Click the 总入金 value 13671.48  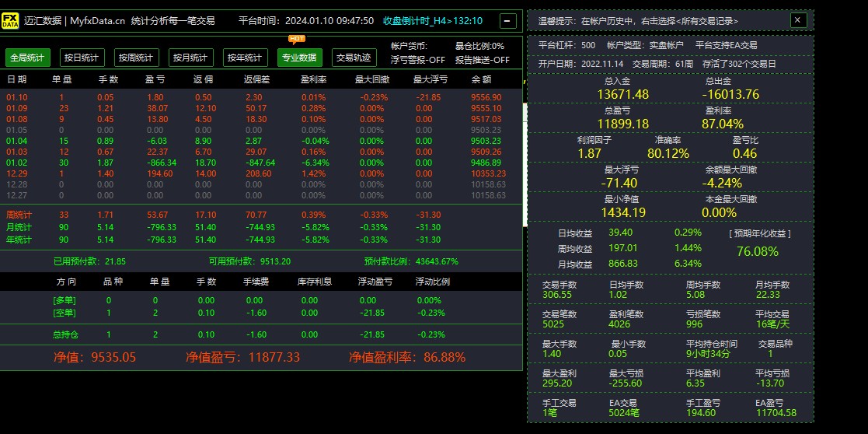click(622, 94)
